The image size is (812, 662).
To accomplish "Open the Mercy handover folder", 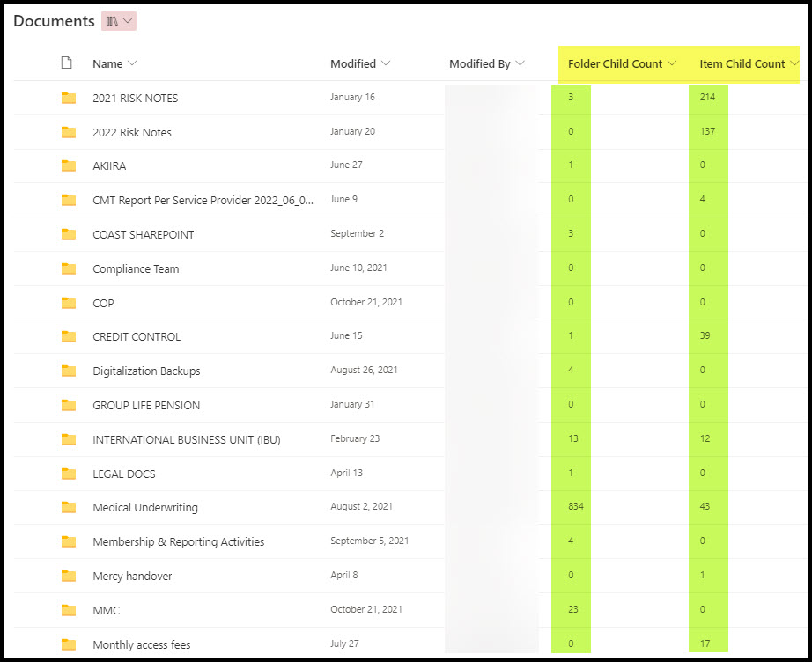I will coord(132,576).
